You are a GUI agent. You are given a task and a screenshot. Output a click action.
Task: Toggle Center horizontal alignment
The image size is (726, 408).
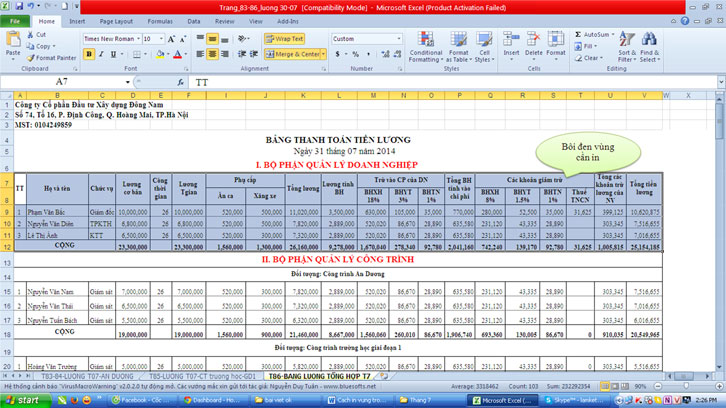click(x=212, y=54)
